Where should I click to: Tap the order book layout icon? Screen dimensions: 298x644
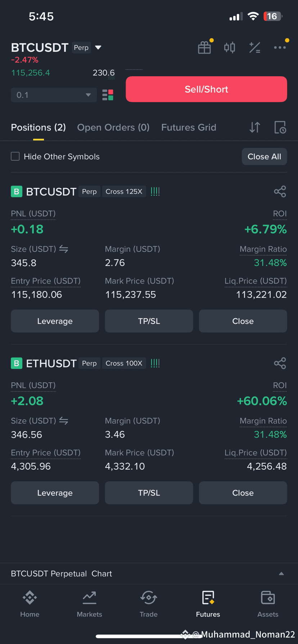pyautogui.click(x=108, y=95)
